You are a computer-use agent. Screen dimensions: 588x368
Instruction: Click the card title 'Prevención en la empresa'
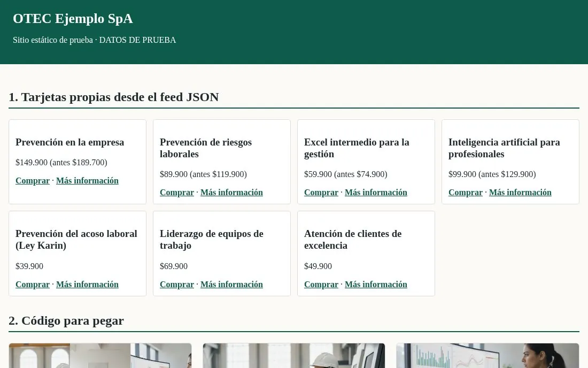point(69,143)
